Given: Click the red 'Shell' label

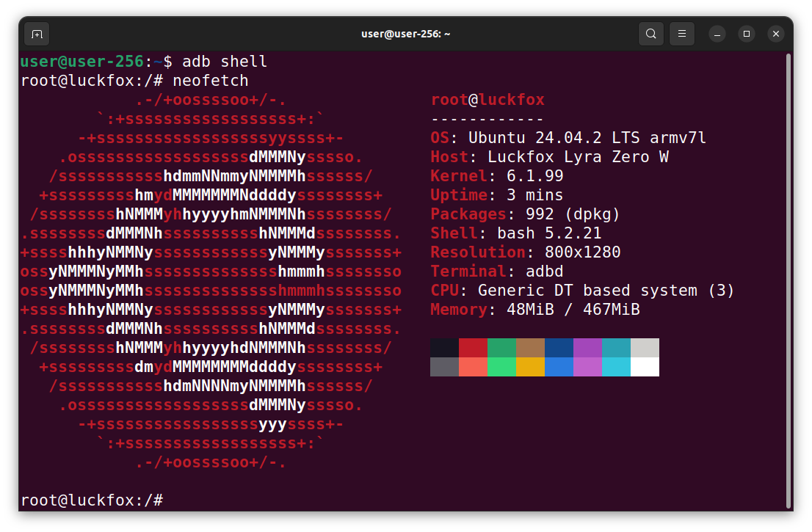Looking at the screenshot, I should click(454, 233).
